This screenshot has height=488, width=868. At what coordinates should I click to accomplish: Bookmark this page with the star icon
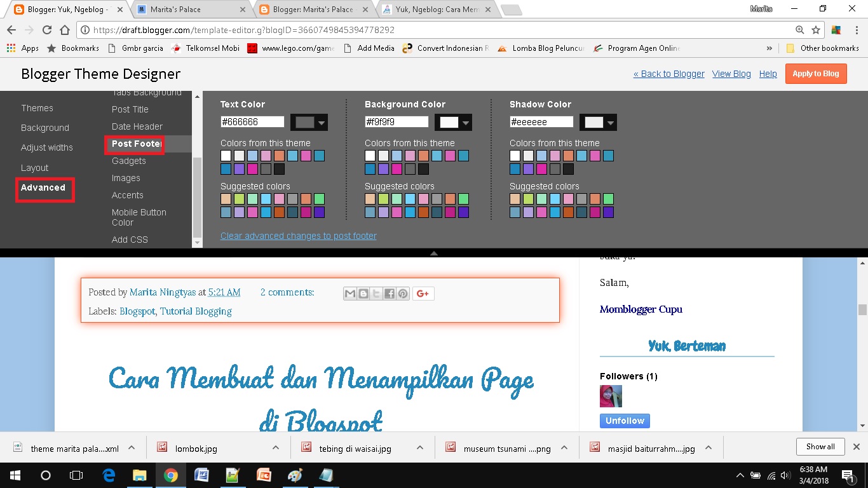pos(816,30)
